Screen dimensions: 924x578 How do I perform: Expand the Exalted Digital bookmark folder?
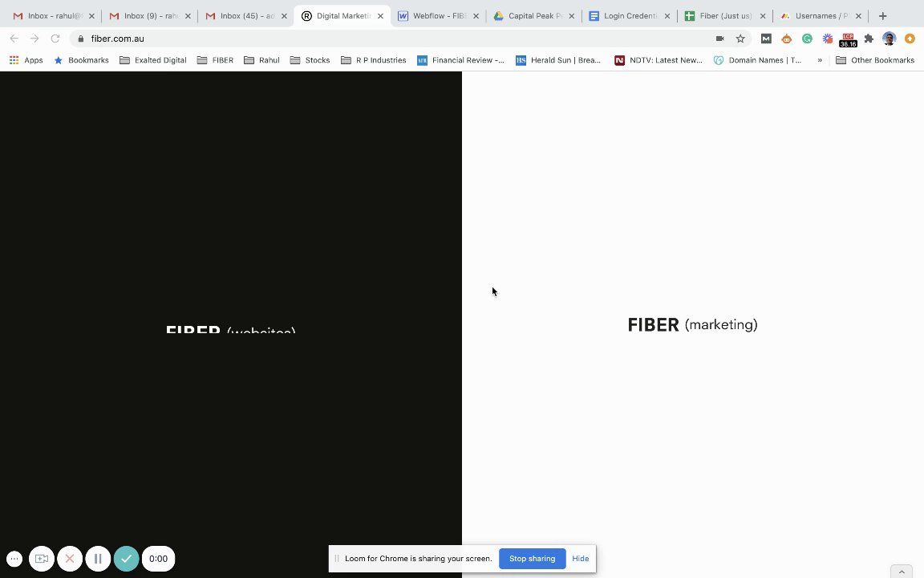coord(153,60)
